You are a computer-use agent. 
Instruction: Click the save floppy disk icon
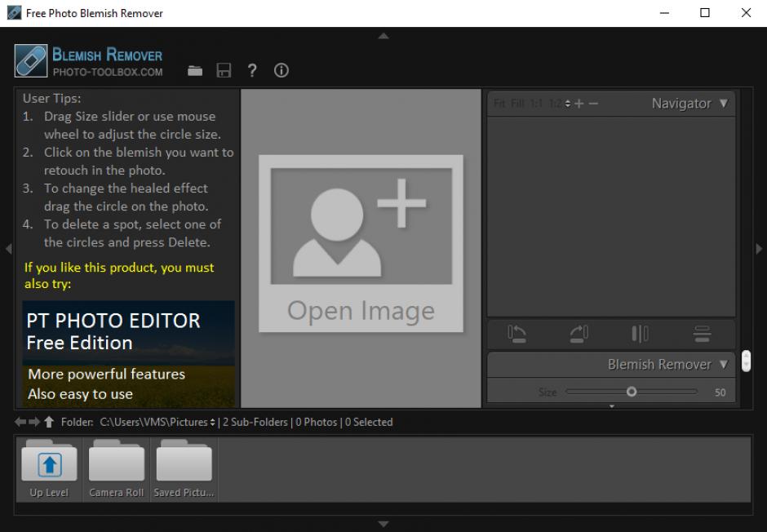coord(224,70)
